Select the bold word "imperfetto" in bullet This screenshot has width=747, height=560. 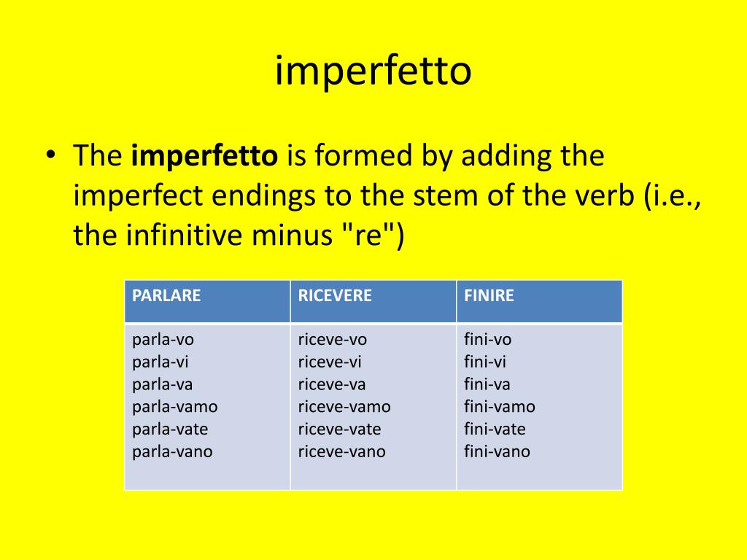coord(204,156)
